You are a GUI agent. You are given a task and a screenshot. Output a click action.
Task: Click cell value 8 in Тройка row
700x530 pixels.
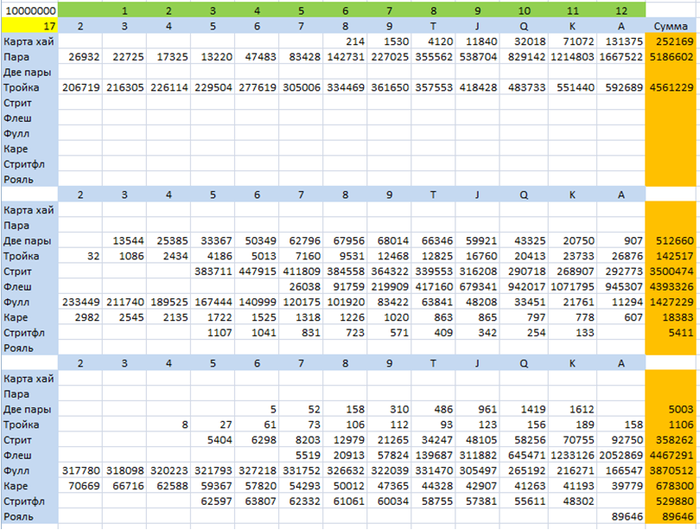pyautogui.click(x=169, y=425)
